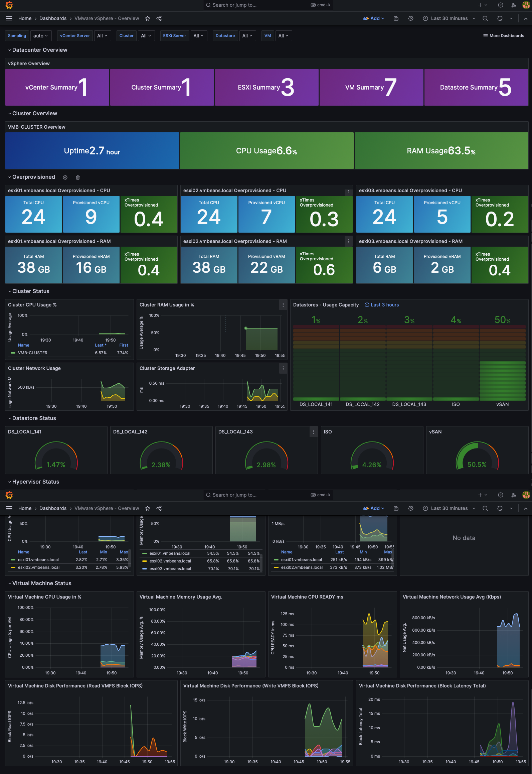Click Dashboards breadcrumb in the topmost header
This screenshot has height=774, width=532.
[x=53, y=18]
